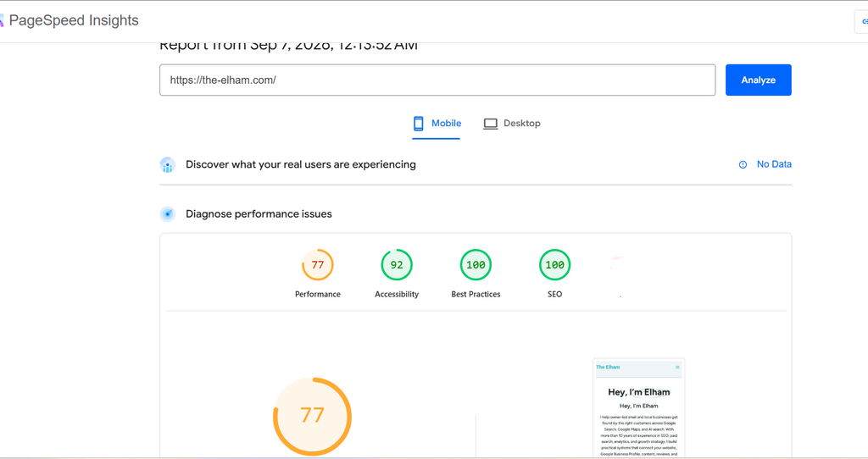Viewport: 868px width, 459px height.
Task: Jump to the SEO score 100 gauge
Action: point(554,274)
